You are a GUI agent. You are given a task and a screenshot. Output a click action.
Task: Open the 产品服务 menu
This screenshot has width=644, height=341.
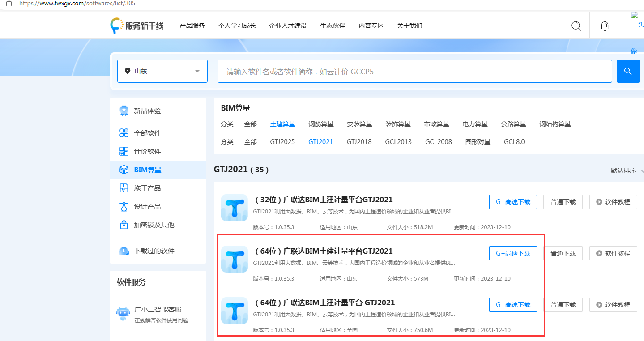[x=192, y=26]
